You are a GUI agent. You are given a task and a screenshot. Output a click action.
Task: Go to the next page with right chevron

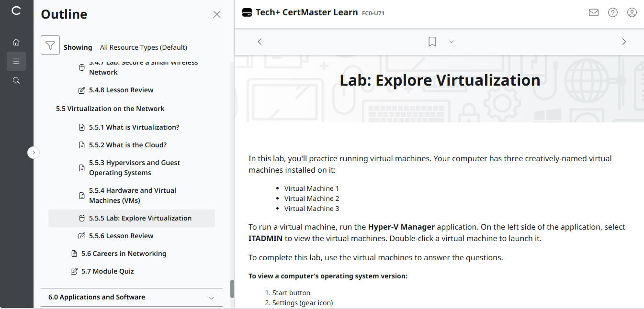point(624,42)
